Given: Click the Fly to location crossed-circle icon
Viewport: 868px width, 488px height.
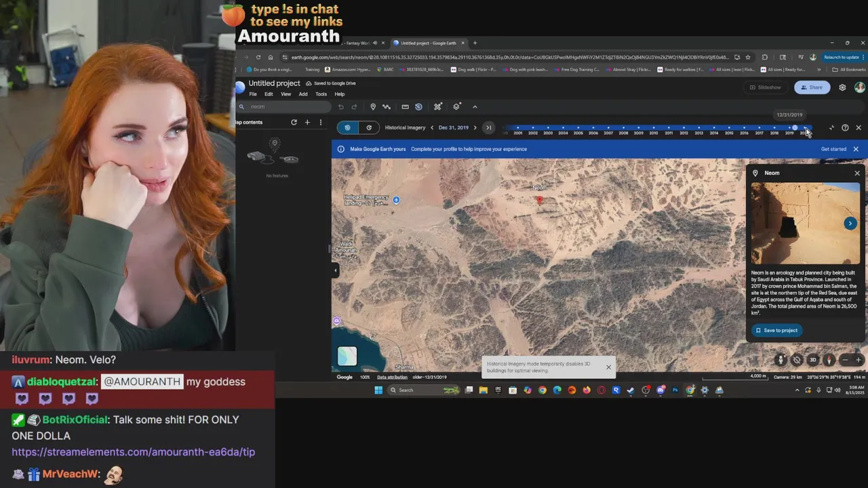Looking at the screenshot, I should pos(797,360).
